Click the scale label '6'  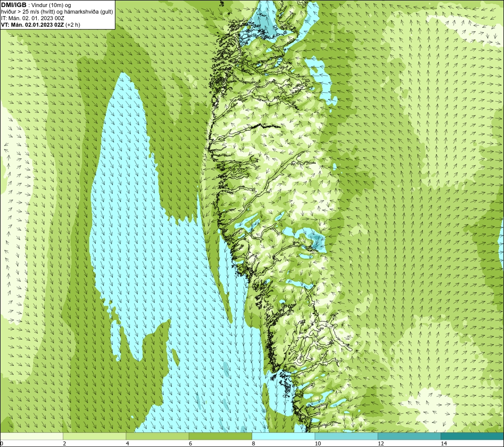(191, 443)
